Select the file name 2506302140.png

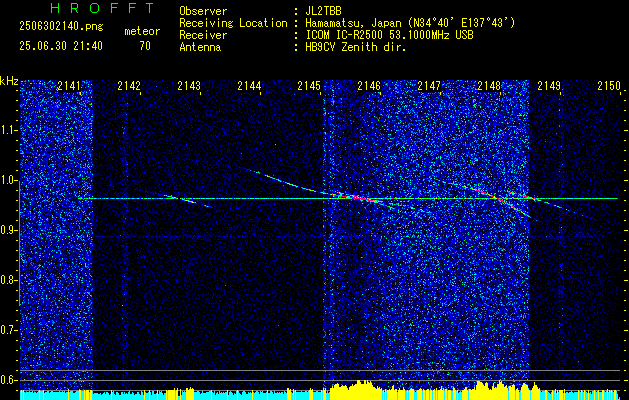pos(61,27)
